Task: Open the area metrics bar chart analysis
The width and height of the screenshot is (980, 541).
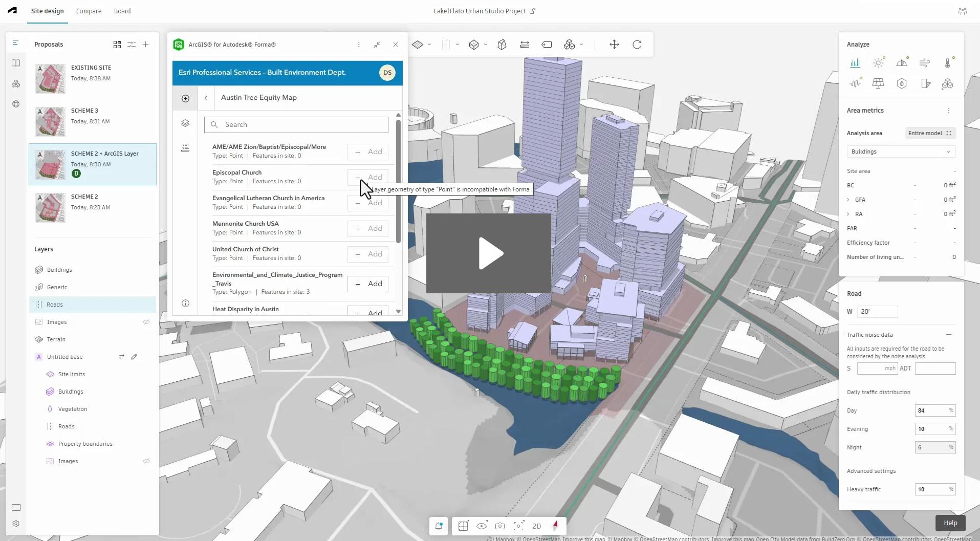Action: click(x=855, y=63)
